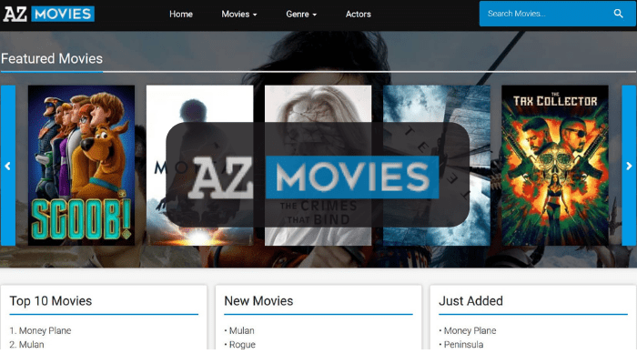This screenshot has width=637, height=364.
Task: Click the Just Added heading
Action: point(470,301)
